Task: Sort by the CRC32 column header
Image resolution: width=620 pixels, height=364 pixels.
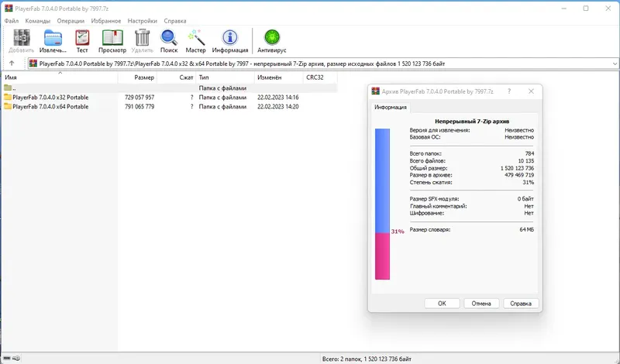Action: 320,77
